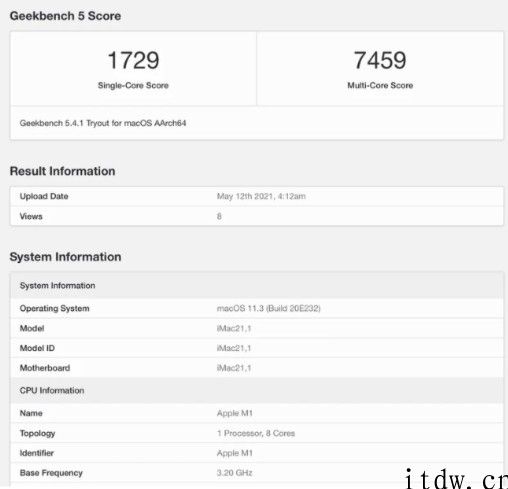This screenshot has width=508, height=489.
Task: Select the Views label
Action: click(x=31, y=216)
